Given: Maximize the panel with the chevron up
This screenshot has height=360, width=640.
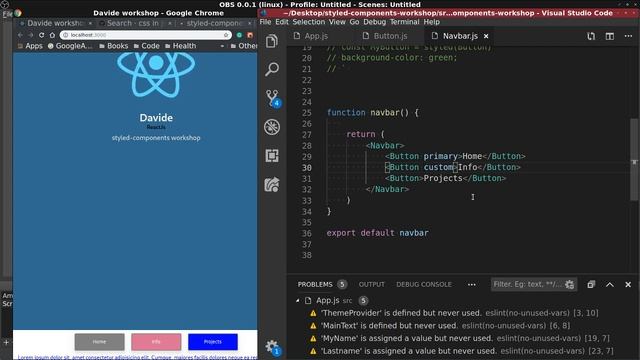Looking at the screenshot, I should tap(610, 284).
